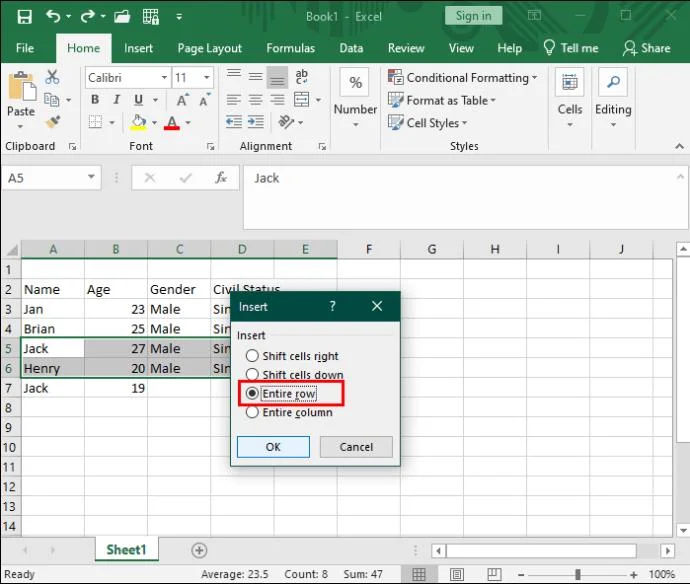This screenshot has width=690, height=584.
Task: Select the Shift cells right option
Action: pyautogui.click(x=252, y=356)
